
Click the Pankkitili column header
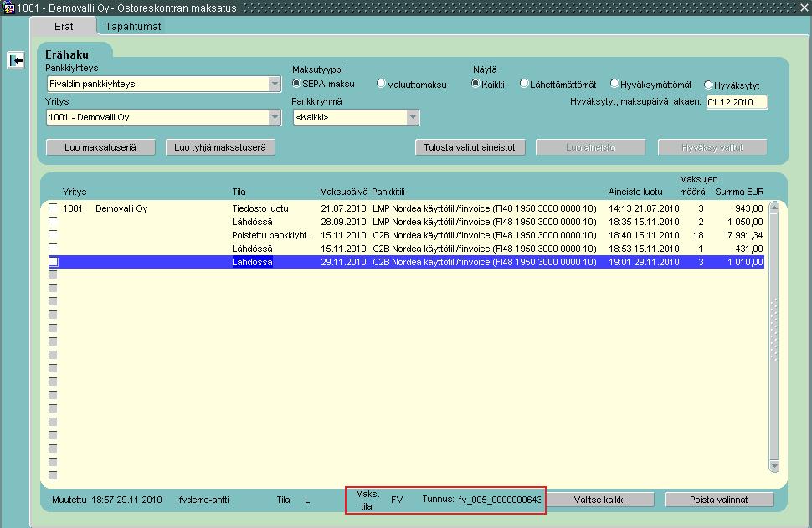click(x=388, y=192)
